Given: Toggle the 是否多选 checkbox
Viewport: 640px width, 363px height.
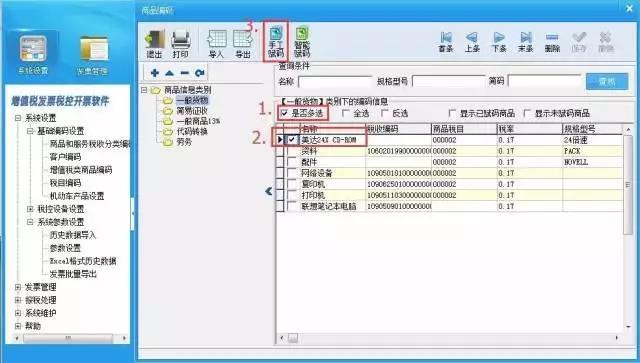Looking at the screenshot, I should coord(284,113).
